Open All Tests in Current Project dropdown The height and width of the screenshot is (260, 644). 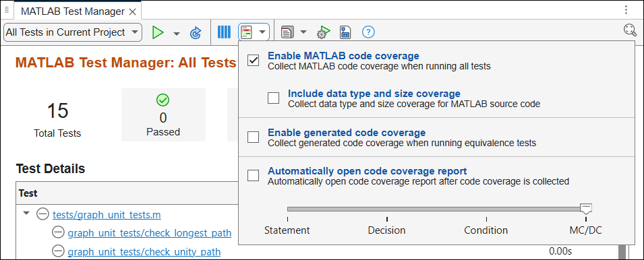point(72,32)
